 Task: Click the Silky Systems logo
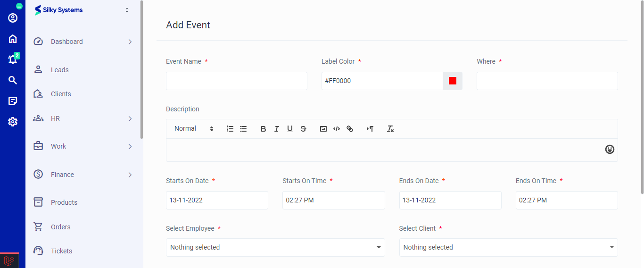pyautogui.click(x=59, y=10)
